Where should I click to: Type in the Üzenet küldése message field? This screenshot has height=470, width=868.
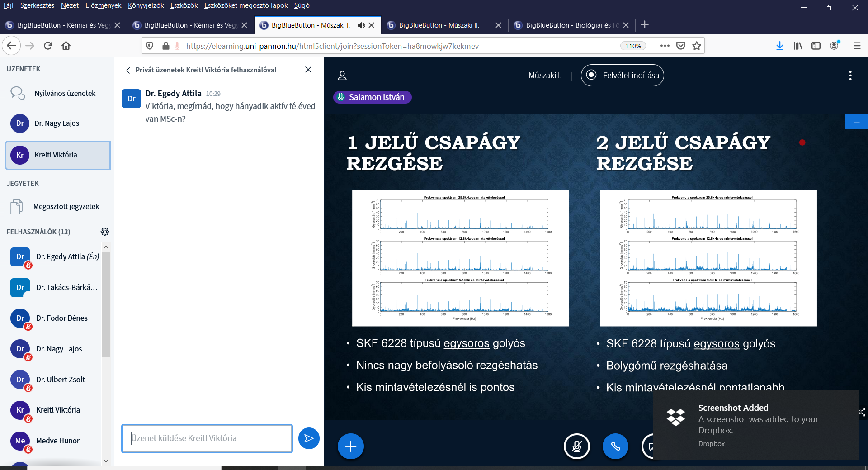pos(207,438)
